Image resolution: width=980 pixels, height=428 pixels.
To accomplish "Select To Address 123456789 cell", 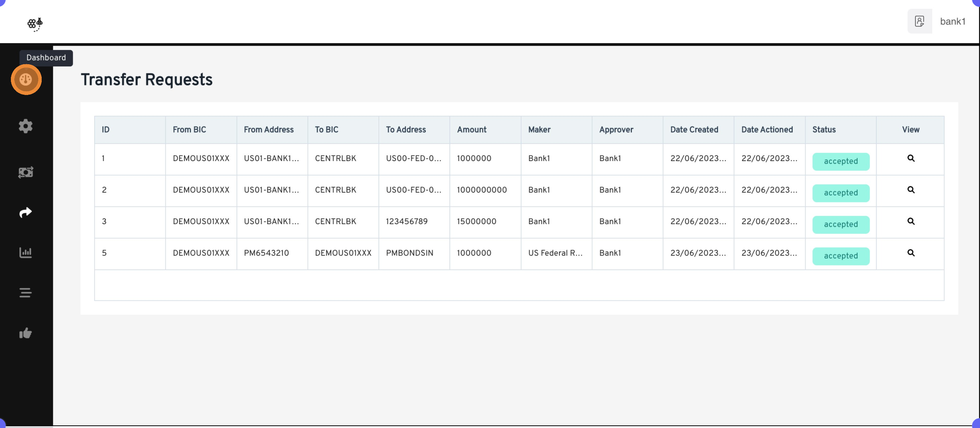I will (x=414, y=222).
